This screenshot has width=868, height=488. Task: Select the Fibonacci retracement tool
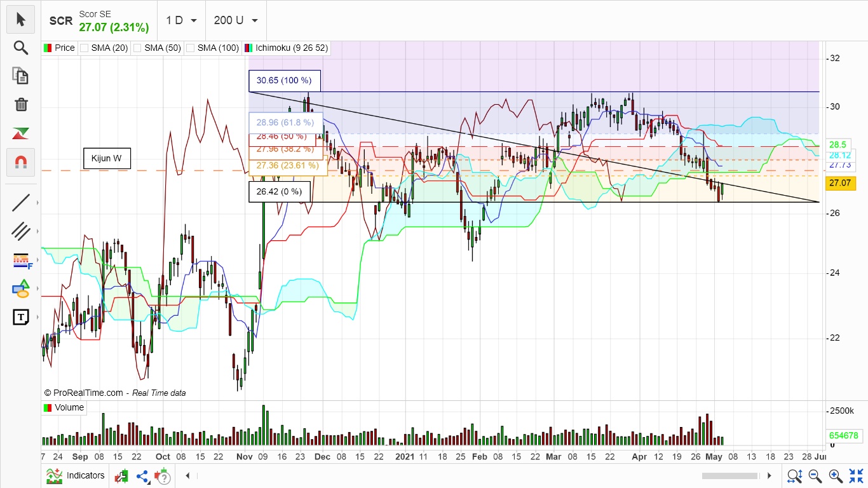coord(20,261)
